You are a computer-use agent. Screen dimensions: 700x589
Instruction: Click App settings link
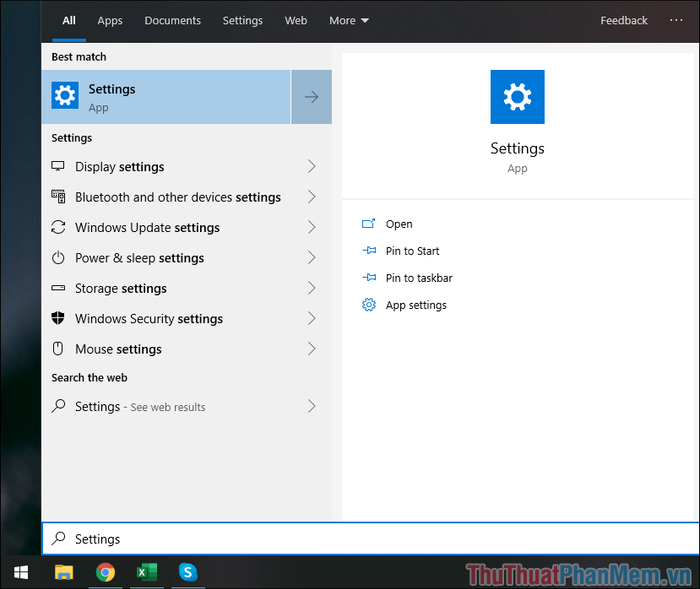click(x=416, y=305)
